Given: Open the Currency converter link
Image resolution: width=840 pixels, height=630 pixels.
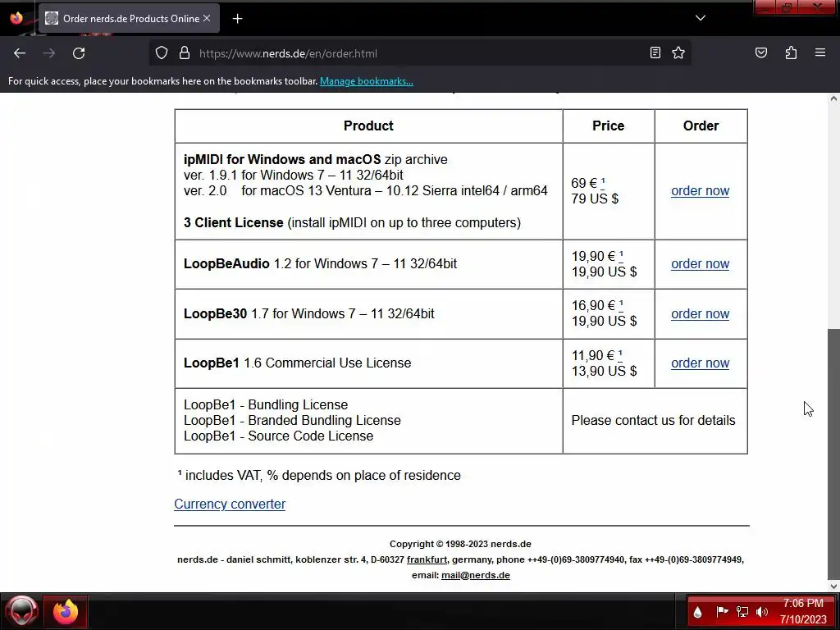Looking at the screenshot, I should point(230,504).
